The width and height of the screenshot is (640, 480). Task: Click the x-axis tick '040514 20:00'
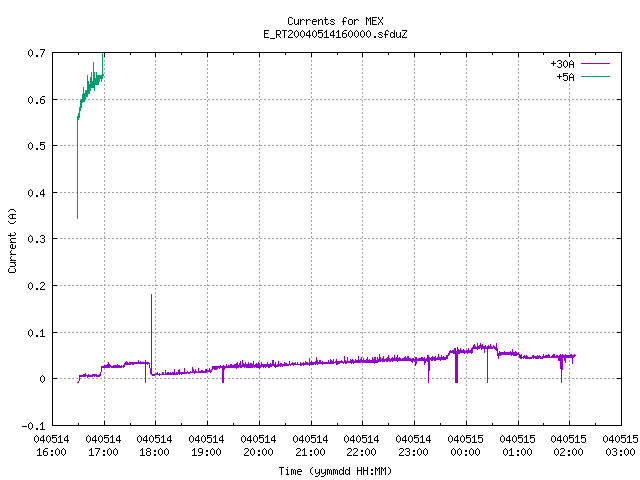pos(258,446)
